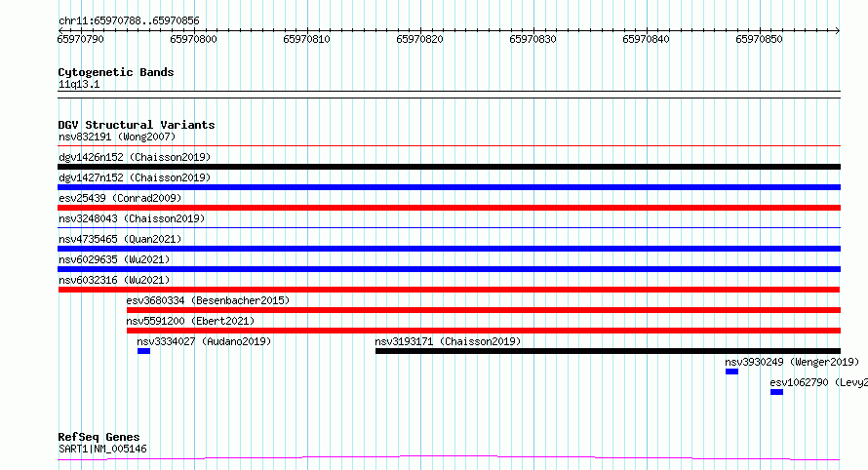Click the esv25439 (Conrad2009) label

pyautogui.click(x=120, y=198)
